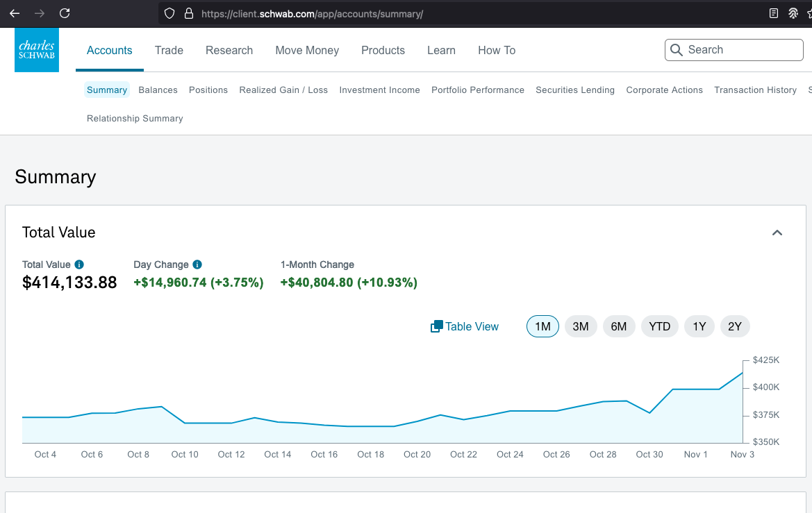Viewport: 812px width, 513px height.
Task: Open the Trade menu
Action: pos(169,50)
